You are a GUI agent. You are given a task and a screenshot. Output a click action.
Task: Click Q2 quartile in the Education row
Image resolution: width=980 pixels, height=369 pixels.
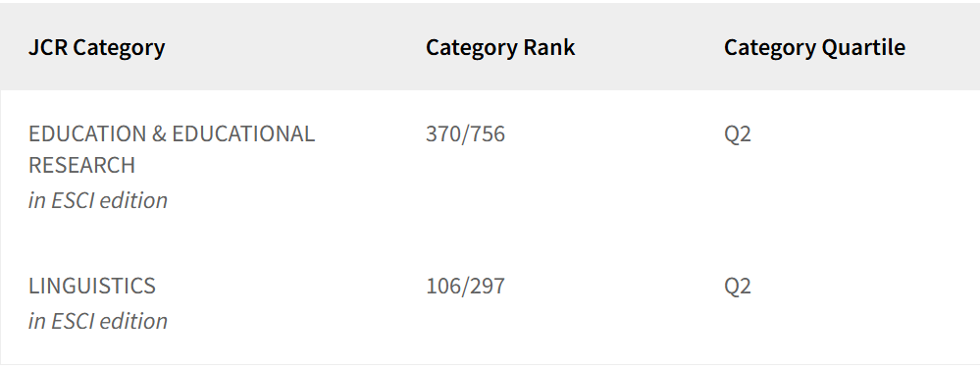click(738, 133)
